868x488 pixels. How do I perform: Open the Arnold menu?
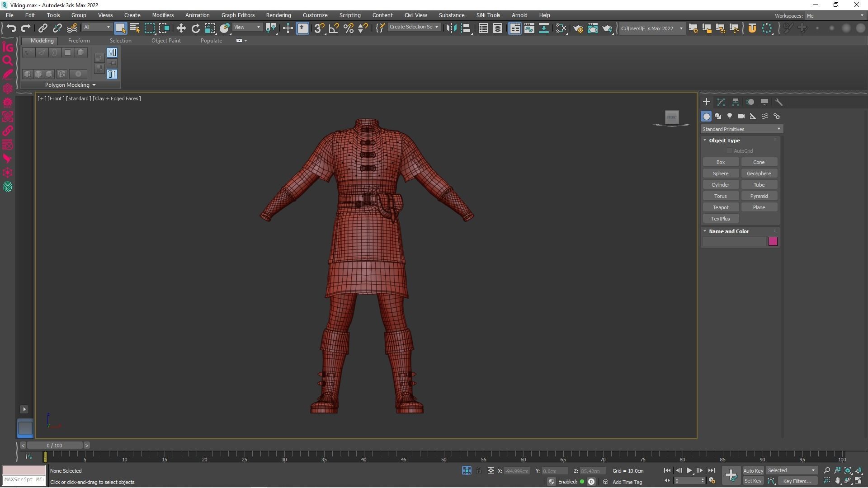coord(519,15)
